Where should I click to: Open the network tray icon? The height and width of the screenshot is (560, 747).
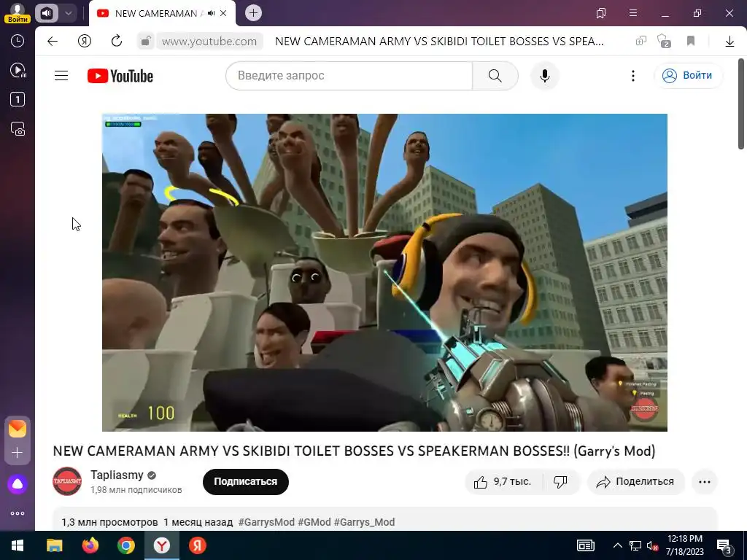(x=635, y=545)
